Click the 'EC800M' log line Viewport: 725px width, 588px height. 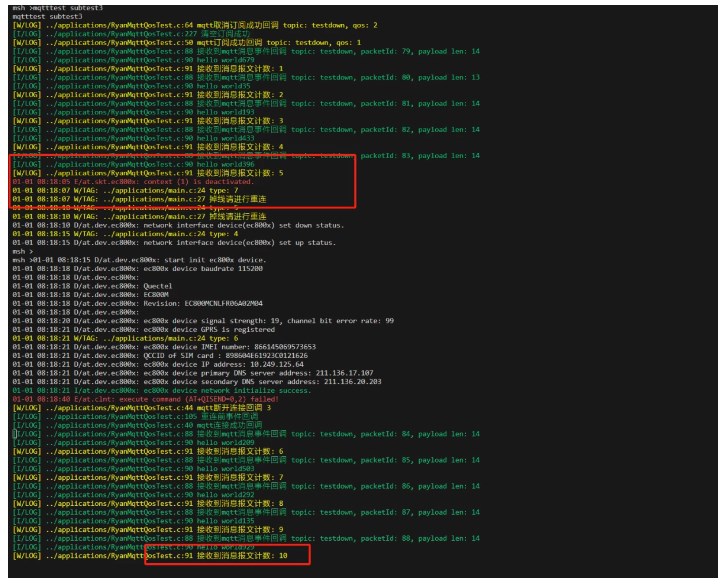(x=91, y=295)
